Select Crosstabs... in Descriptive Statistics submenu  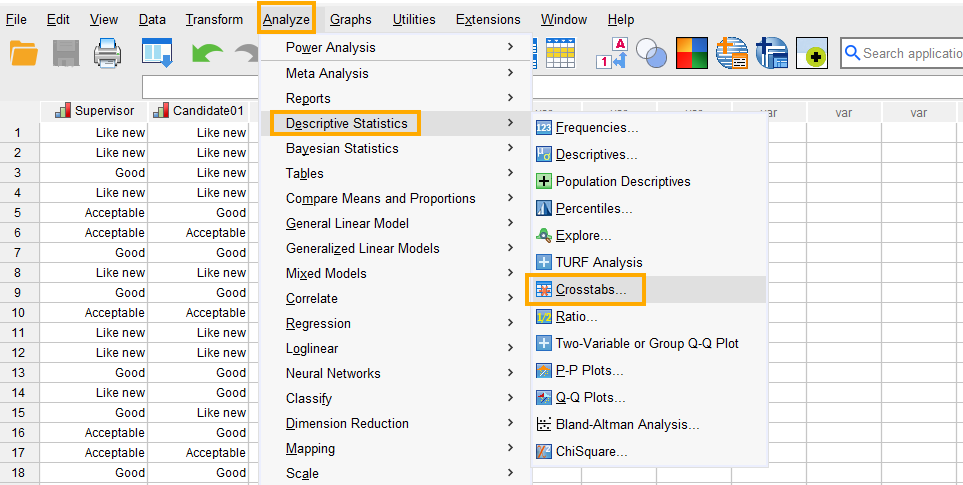coord(649,290)
